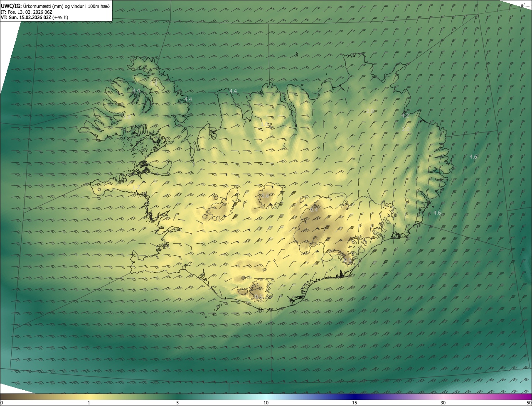Click the "0" tick label on the colour scale
This screenshot has height=406, width=532.
1,403
